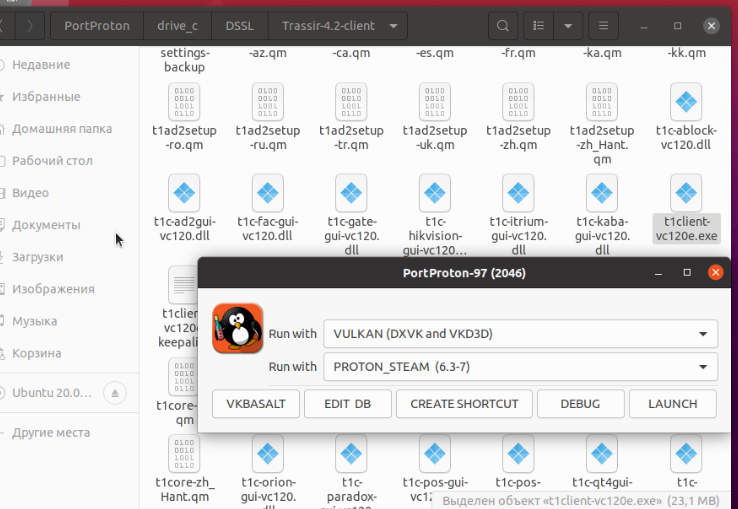The width and height of the screenshot is (738, 509).
Task: Select t1ad2setup-zh.qm file icon
Action: pos(518,102)
